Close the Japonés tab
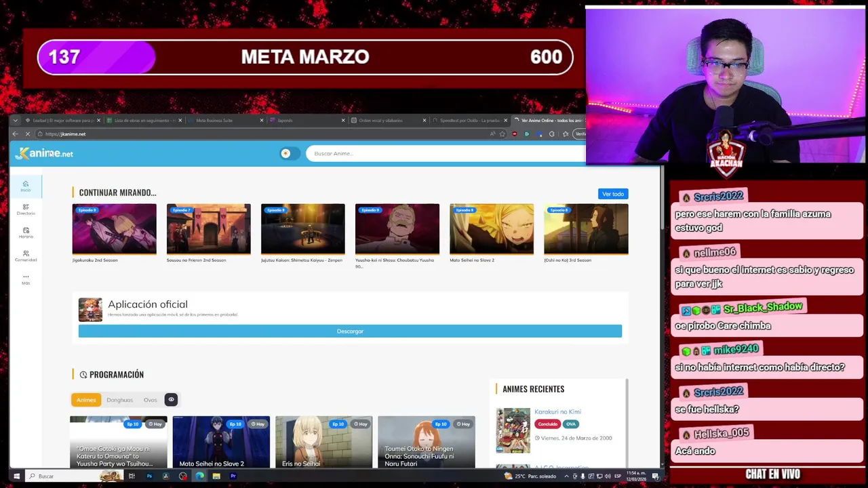868x488 pixels. 342,121
